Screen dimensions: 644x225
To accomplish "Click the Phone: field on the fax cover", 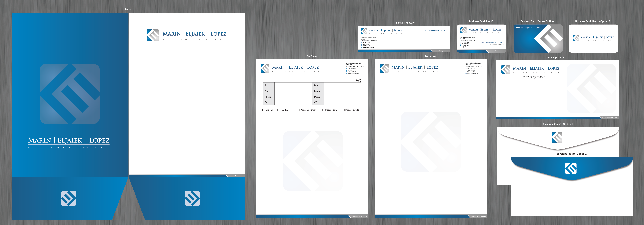I will (x=293, y=97).
